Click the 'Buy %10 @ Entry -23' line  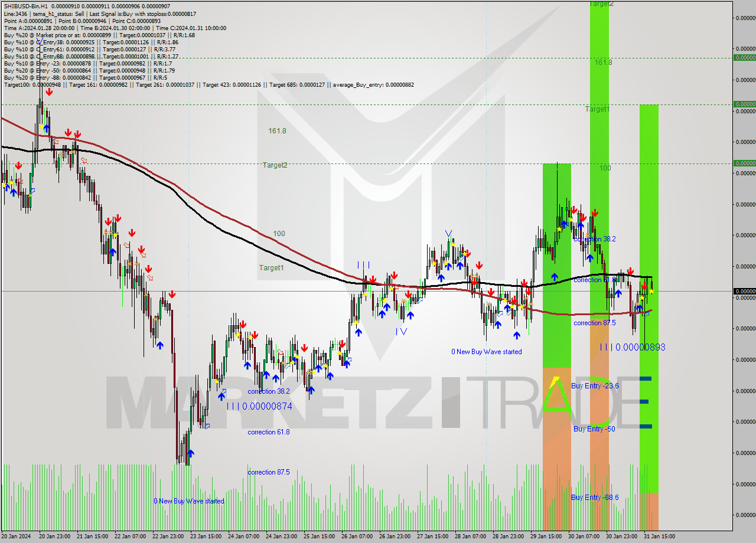click(x=88, y=63)
